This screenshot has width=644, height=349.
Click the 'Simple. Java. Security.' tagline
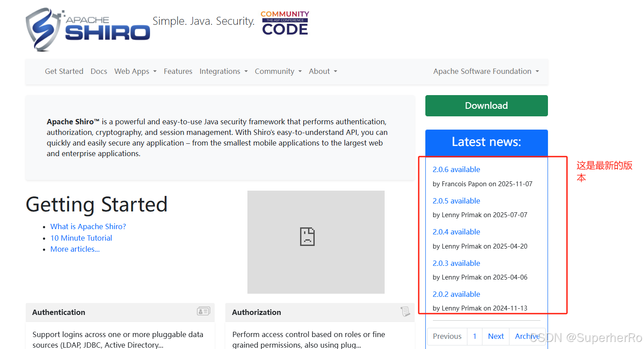click(204, 21)
